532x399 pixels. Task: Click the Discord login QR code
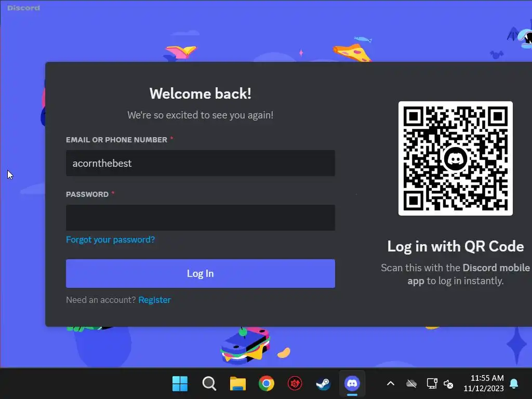click(x=455, y=158)
